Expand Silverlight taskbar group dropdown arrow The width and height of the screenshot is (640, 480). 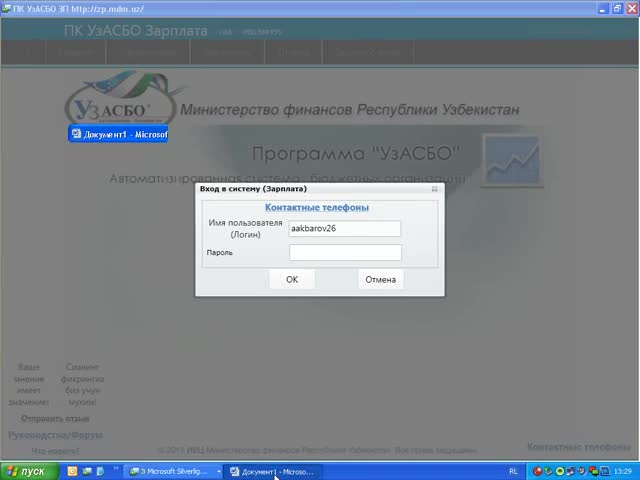tap(219, 471)
